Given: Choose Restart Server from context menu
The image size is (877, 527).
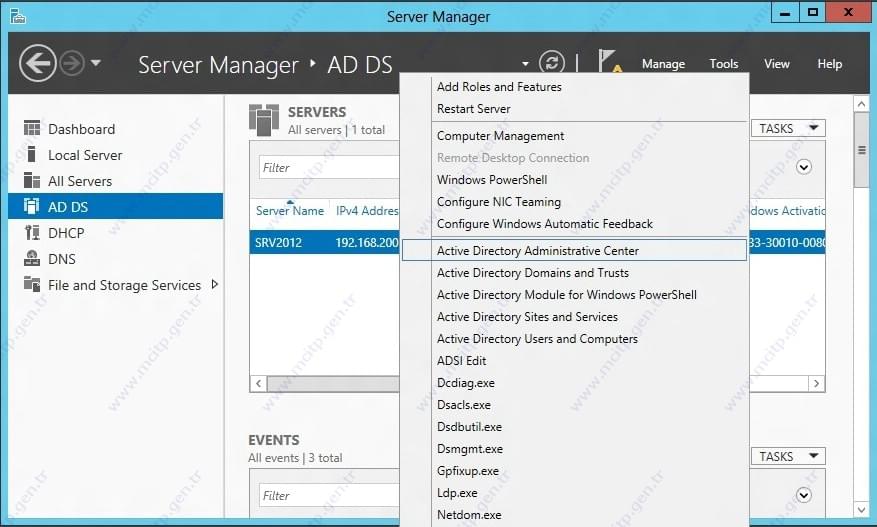Looking at the screenshot, I should tap(473, 109).
